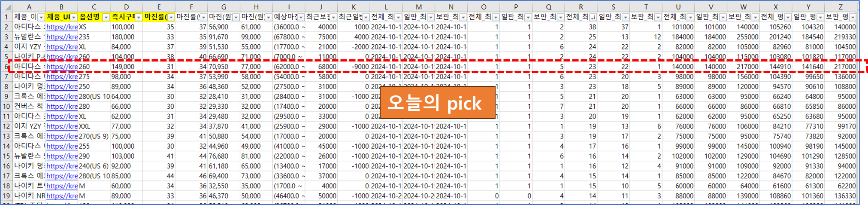Open sorted filter dropdown on column R header

click(x=593, y=17)
